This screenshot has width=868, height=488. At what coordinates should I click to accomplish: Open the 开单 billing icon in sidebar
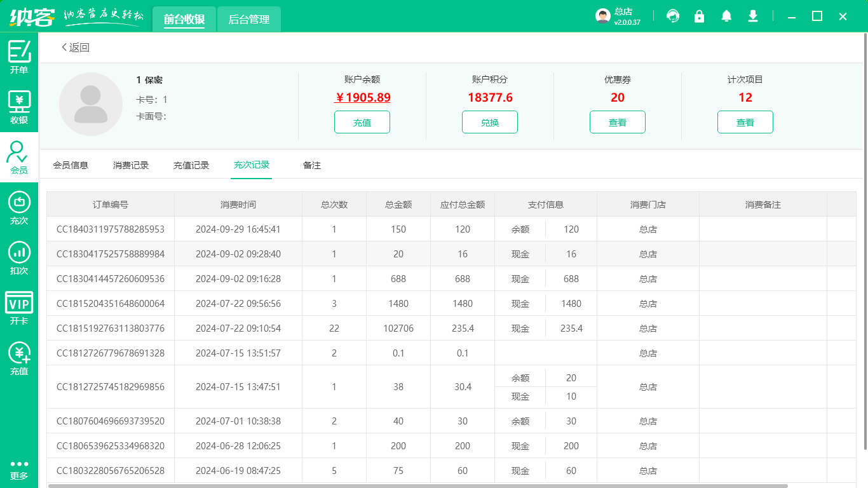pos(19,57)
